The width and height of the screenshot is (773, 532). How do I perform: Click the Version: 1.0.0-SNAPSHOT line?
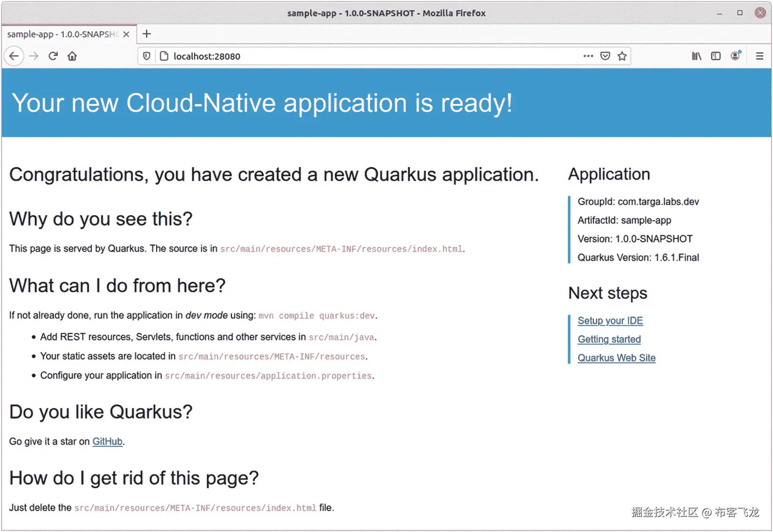(635, 239)
